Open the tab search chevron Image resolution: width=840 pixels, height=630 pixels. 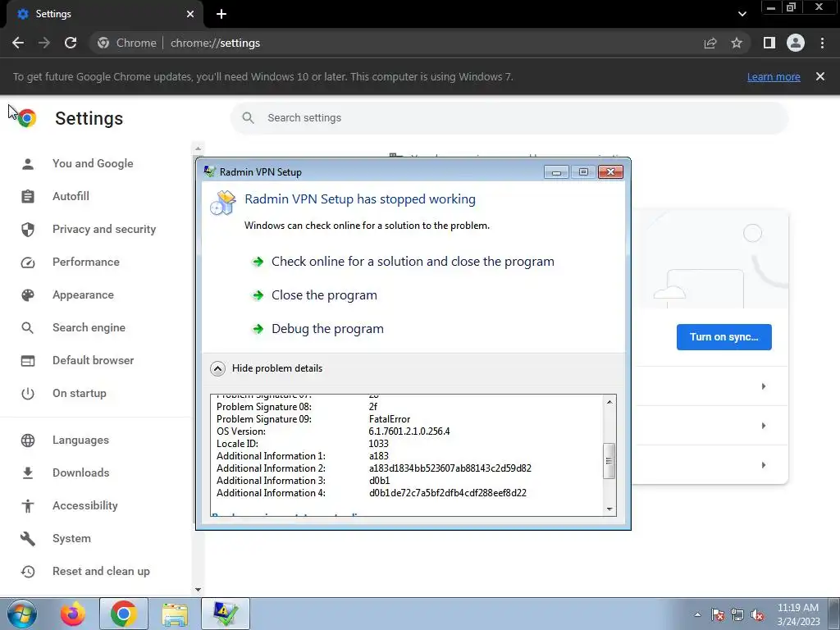pos(742,14)
